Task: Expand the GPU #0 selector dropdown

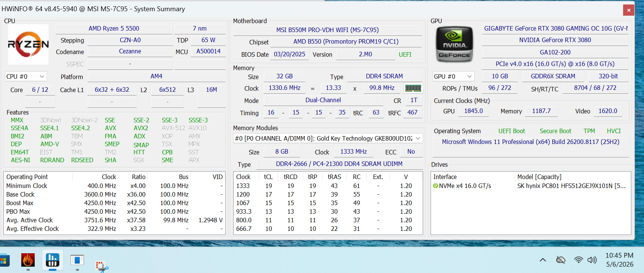Action: (x=453, y=76)
